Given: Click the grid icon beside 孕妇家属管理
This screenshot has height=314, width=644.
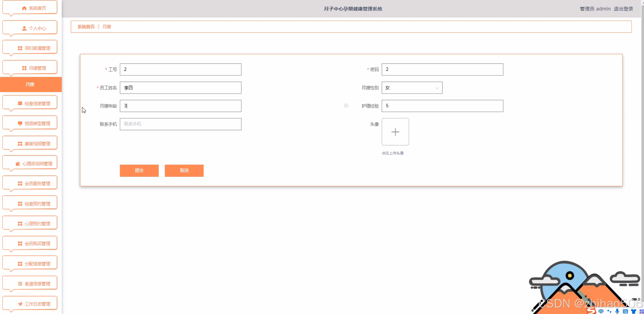Looking at the screenshot, I should [20, 48].
